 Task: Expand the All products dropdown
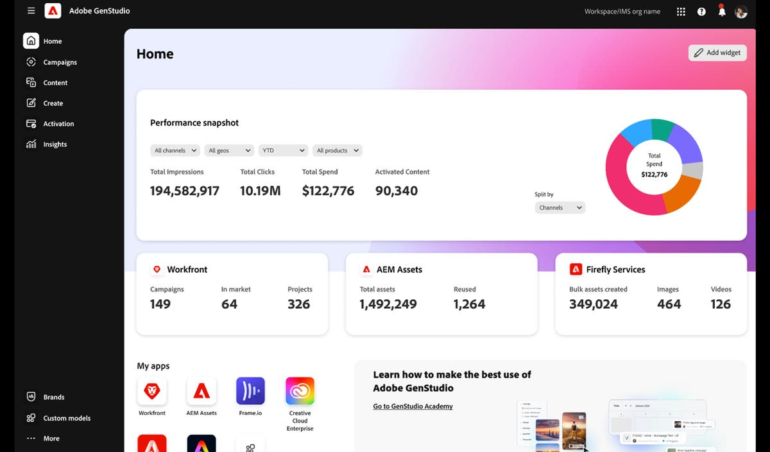(x=337, y=150)
